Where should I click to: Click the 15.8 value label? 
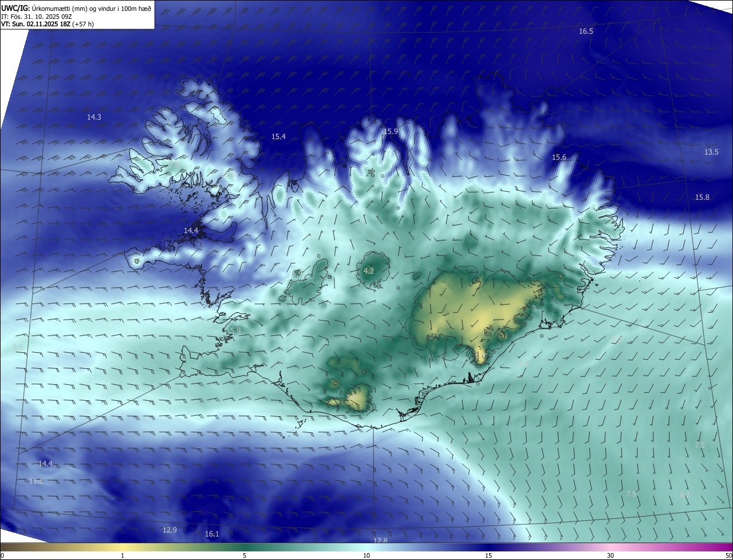tap(702, 197)
